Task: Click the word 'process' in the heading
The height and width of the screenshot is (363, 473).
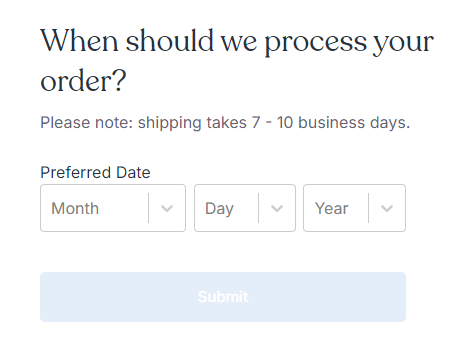Action: 316,43
